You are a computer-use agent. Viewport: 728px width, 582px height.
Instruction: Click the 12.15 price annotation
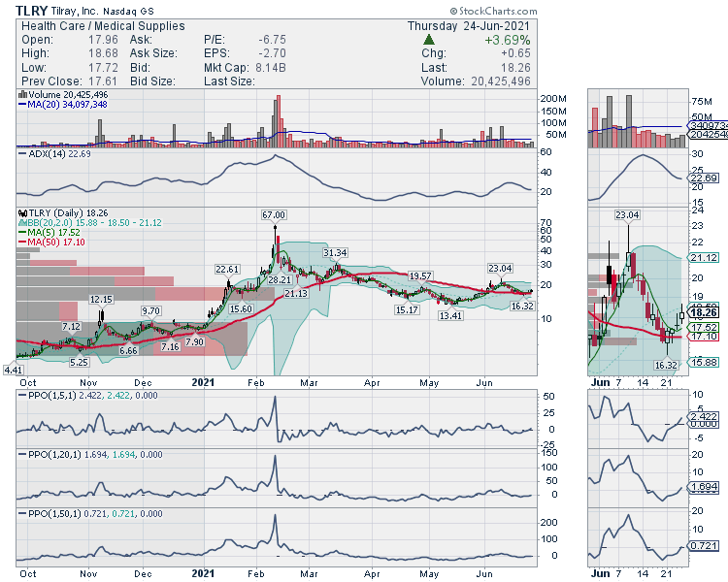pos(101,300)
